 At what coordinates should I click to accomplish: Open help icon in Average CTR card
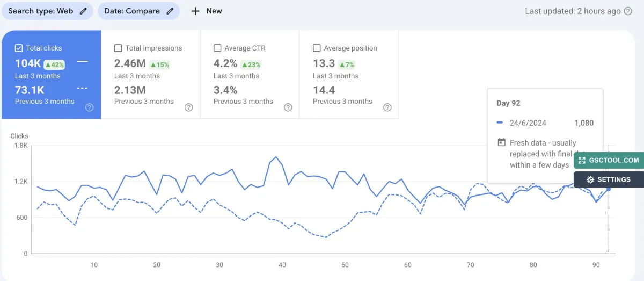[x=288, y=107]
